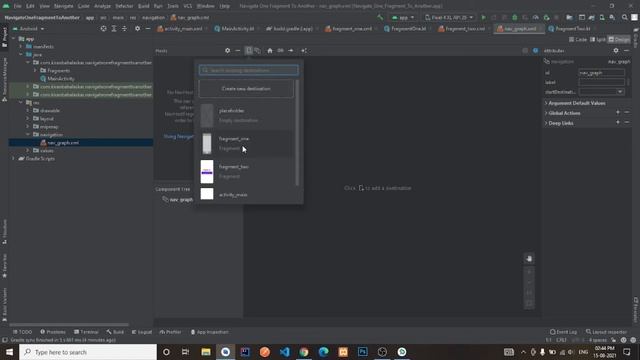
Task: Click Search Everywhere magnifier icon
Action: tap(624, 18)
